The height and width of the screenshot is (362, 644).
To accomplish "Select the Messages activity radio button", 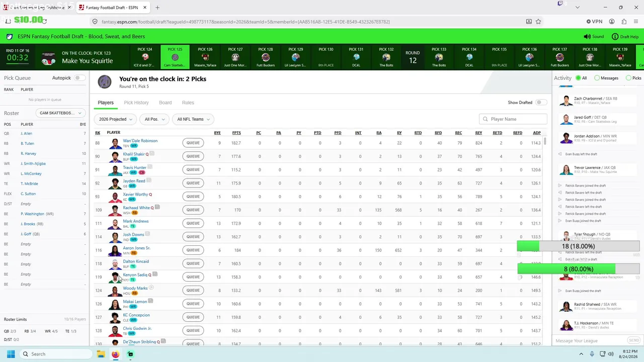I will [x=597, y=78].
